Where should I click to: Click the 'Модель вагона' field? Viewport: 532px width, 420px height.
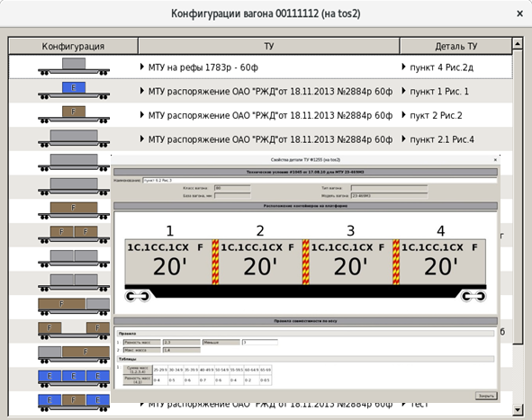[389, 195]
